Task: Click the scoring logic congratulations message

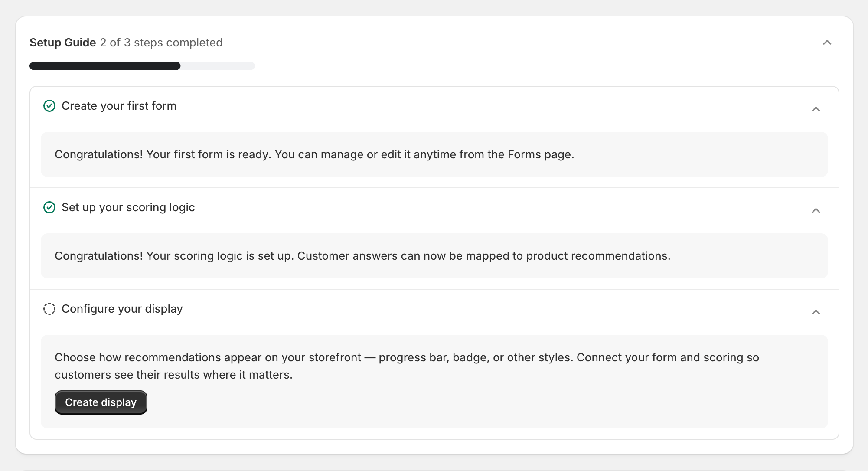Action: (x=362, y=256)
